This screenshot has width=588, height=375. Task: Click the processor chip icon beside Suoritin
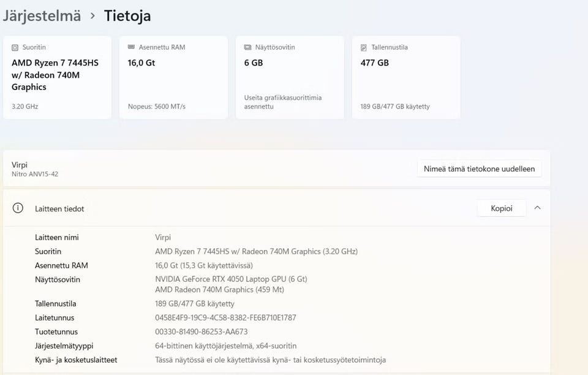pyautogui.click(x=15, y=48)
